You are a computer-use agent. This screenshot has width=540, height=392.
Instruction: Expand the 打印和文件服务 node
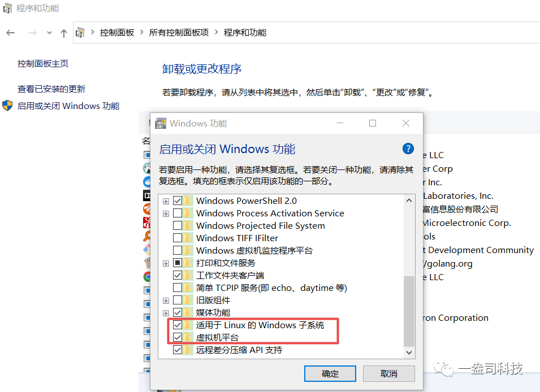(x=166, y=263)
